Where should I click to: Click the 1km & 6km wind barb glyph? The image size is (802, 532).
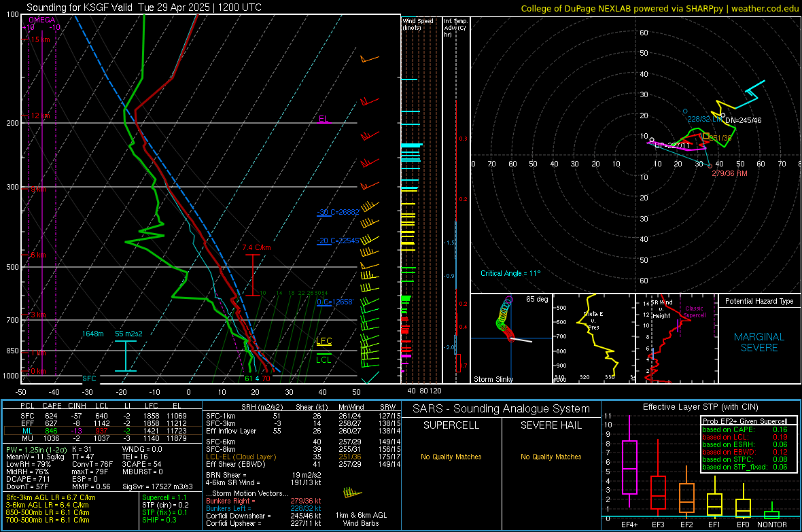pyautogui.click(x=352, y=493)
